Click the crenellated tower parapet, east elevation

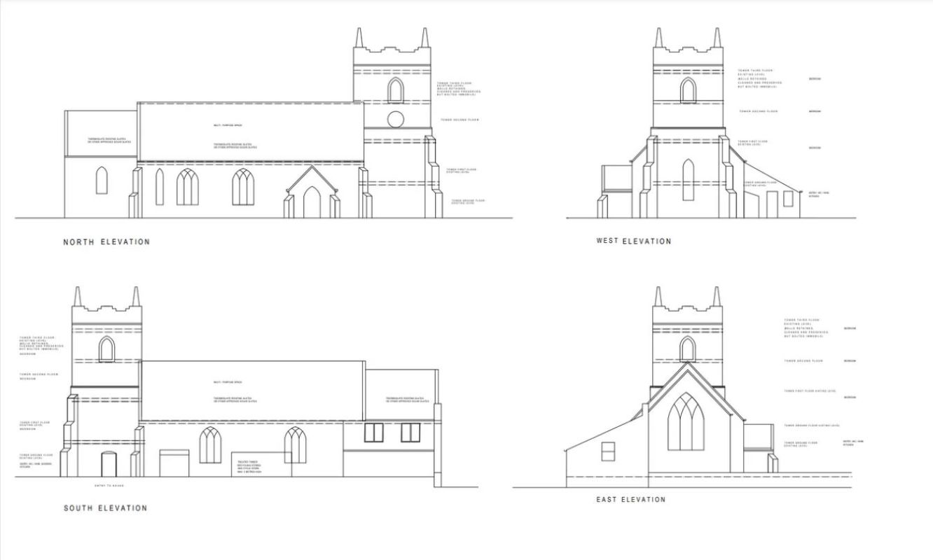pyautogui.click(x=688, y=308)
